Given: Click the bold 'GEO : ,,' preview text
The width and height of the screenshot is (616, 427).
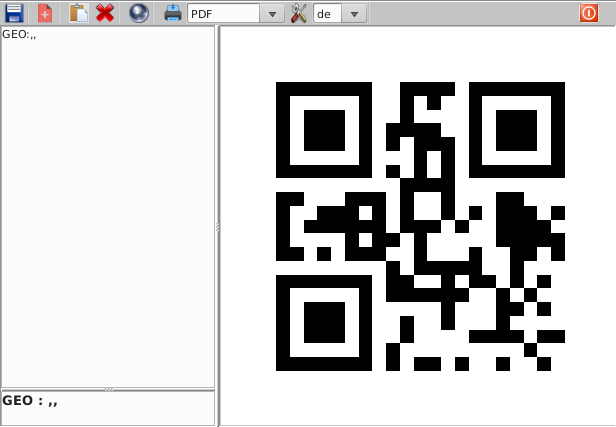Looking at the screenshot, I should tap(30, 401).
